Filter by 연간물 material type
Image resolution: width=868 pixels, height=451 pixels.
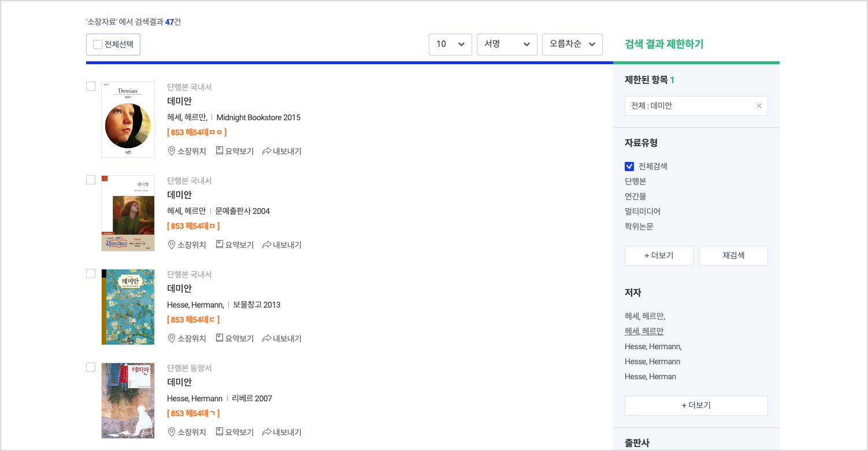(635, 197)
